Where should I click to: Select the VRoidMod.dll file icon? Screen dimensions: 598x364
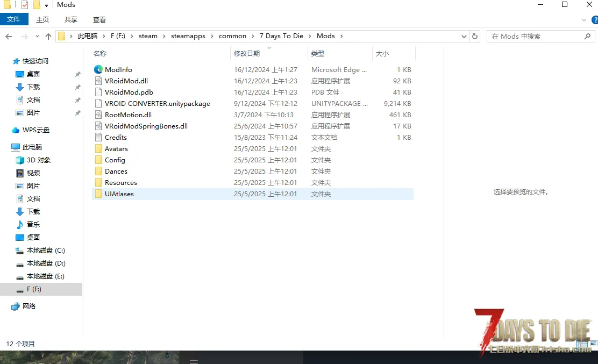pos(98,81)
